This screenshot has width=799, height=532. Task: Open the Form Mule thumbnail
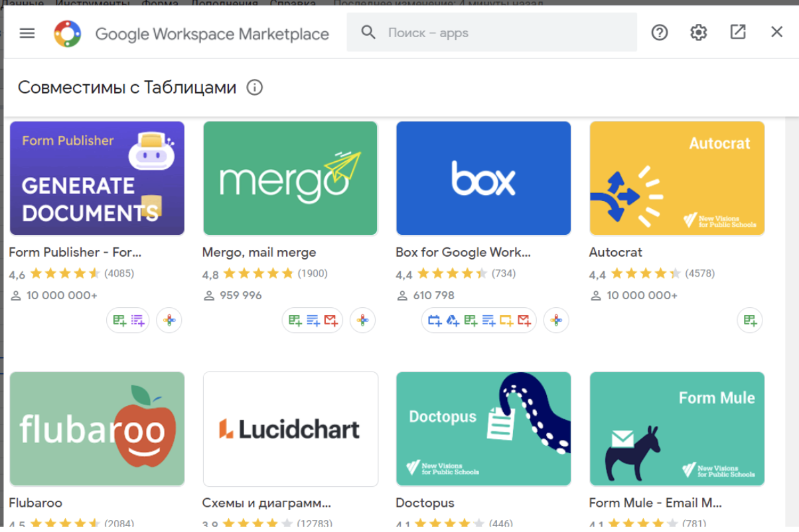tap(677, 429)
